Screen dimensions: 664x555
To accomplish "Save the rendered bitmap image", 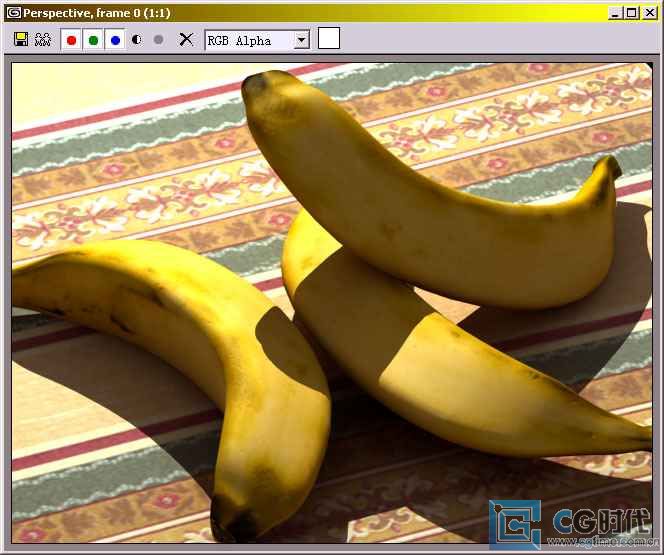I will [21, 39].
